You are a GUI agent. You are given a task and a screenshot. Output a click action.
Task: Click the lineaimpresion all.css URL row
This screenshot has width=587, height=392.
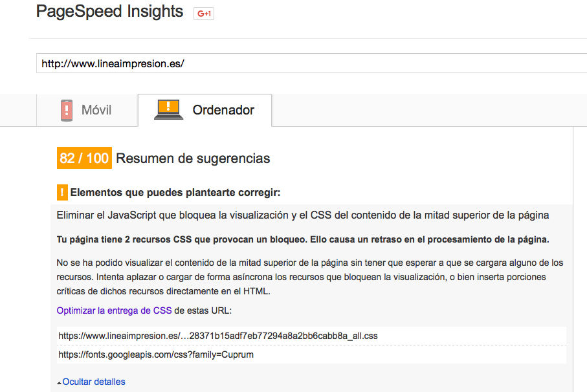312,336
